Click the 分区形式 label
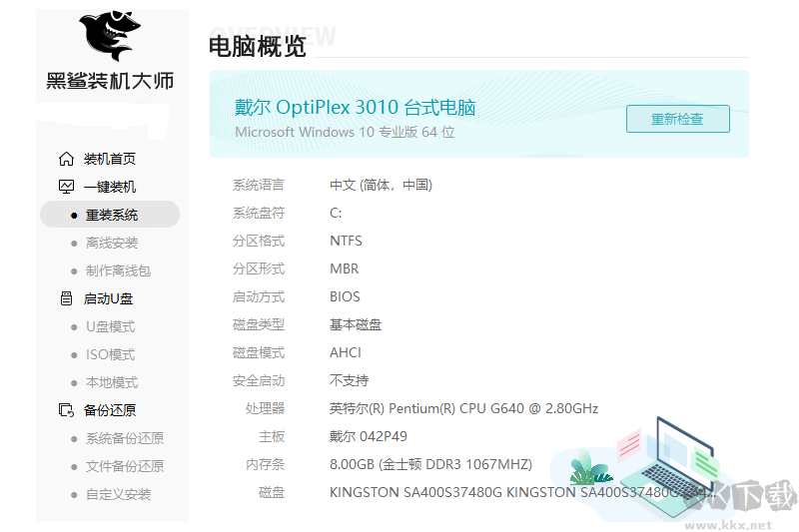Viewport: 799px width, 532px height. pos(259,268)
